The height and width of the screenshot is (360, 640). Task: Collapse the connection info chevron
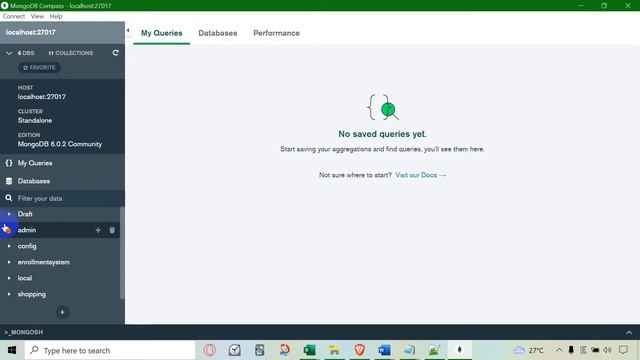(x=9, y=53)
